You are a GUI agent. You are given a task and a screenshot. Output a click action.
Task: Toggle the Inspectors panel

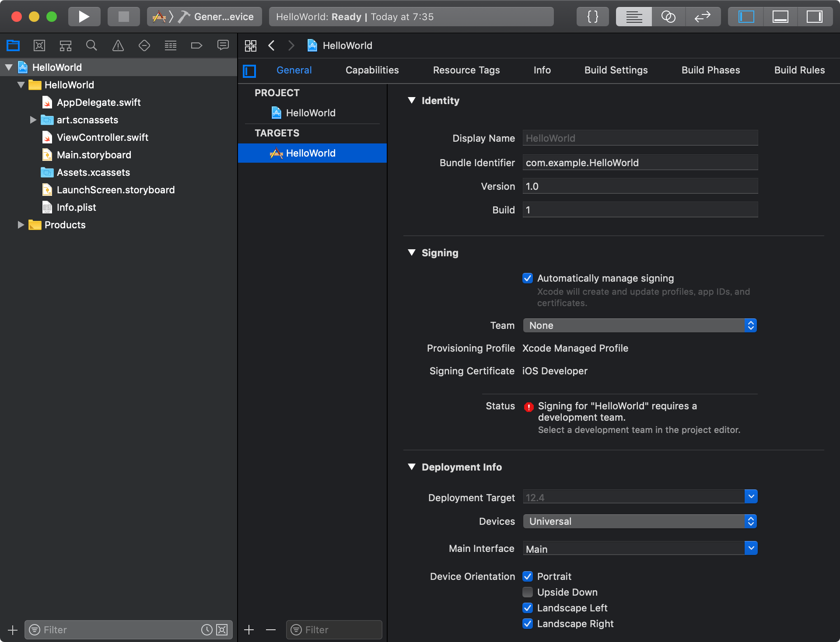coord(815,17)
